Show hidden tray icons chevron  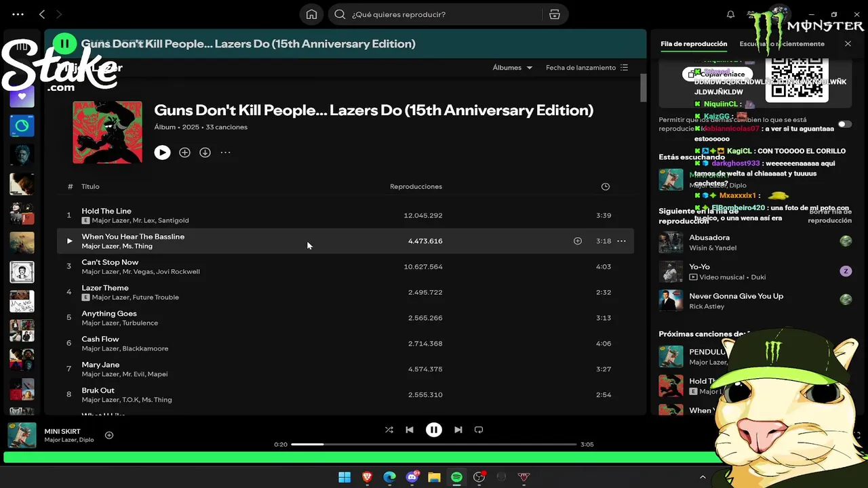[703, 477]
